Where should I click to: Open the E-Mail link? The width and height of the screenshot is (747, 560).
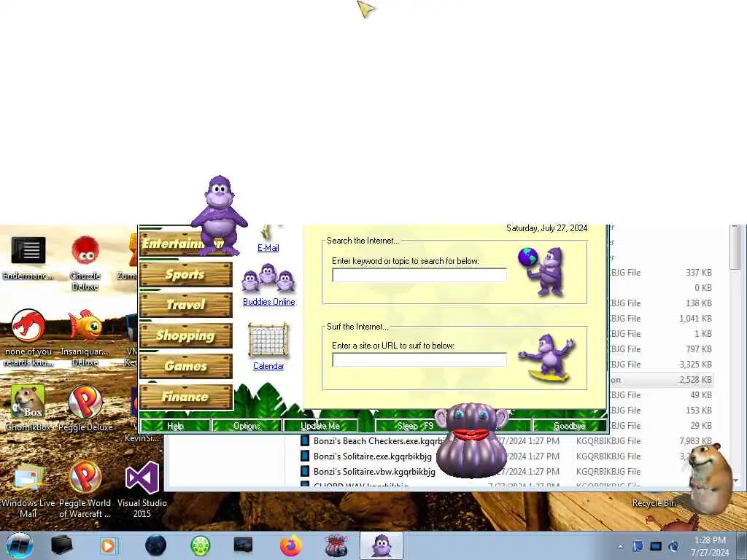[268, 248]
